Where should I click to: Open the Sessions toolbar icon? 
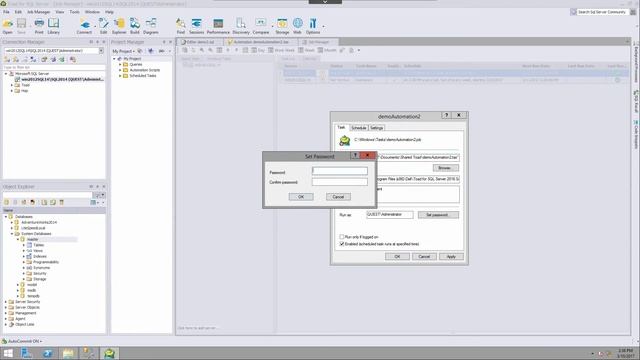click(196, 26)
